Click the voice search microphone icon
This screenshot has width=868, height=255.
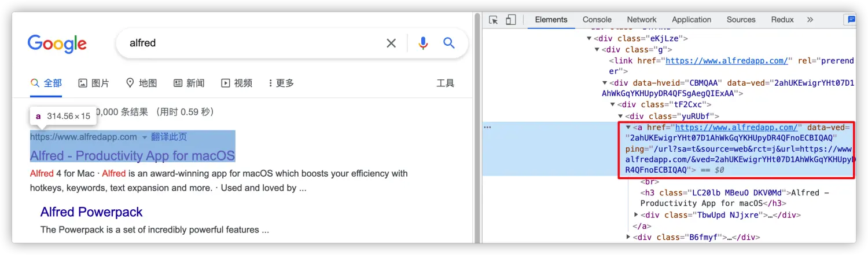[x=423, y=43]
